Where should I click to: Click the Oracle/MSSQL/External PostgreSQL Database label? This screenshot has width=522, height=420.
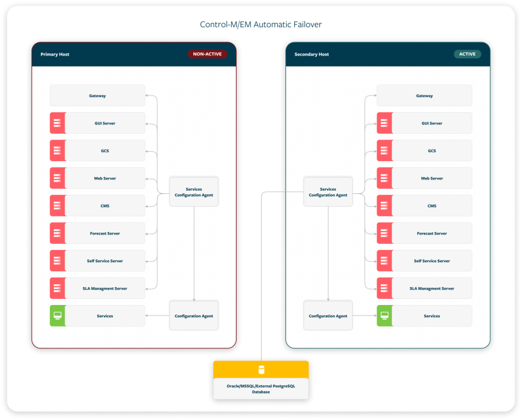point(261,388)
